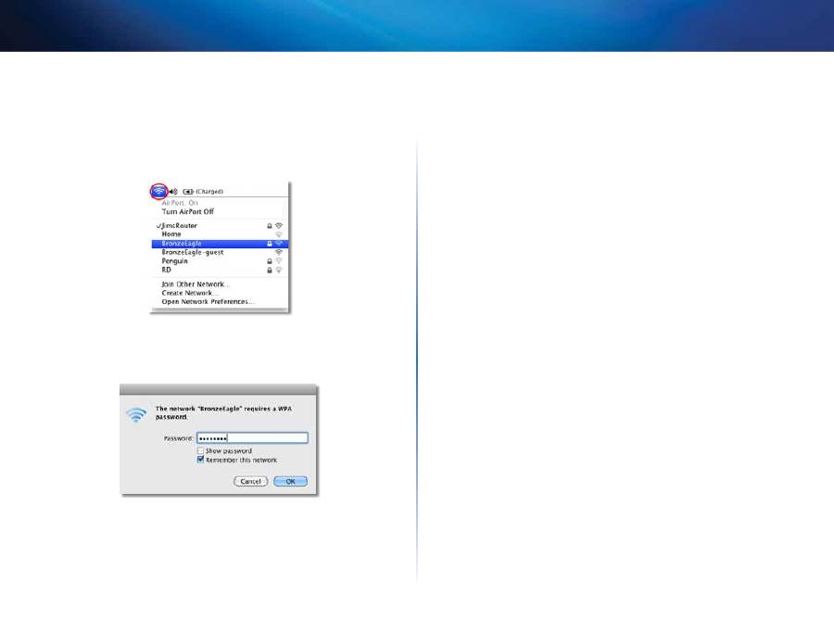Click the signal strength icon for Home

coord(279,234)
